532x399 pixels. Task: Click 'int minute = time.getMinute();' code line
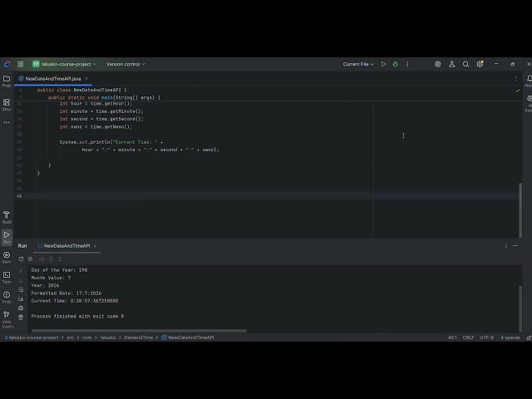pyautogui.click(x=101, y=111)
